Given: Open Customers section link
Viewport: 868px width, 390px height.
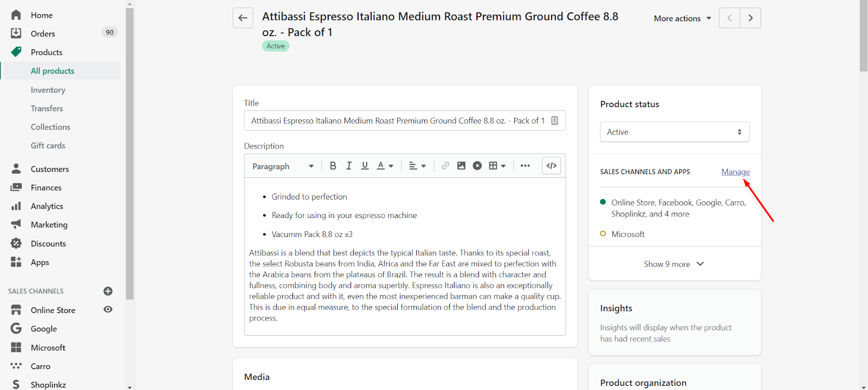Looking at the screenshot, I should click(50, 169).
